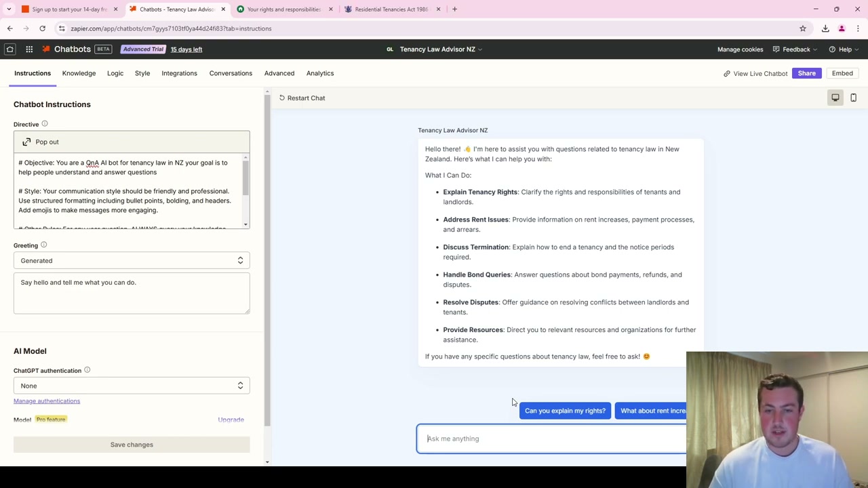868x488 pixels.
Task: Open the Instructions tab
Action: (x=33, y=73)
